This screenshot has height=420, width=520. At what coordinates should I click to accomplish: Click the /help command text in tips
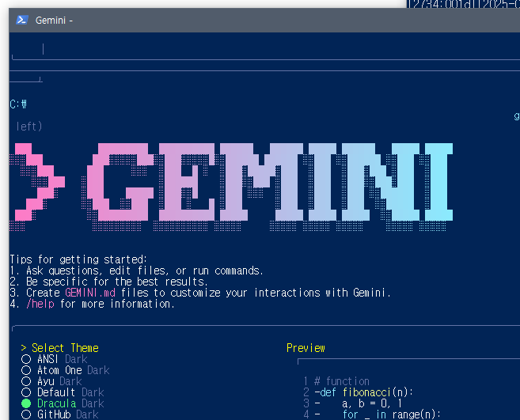pos(40,304)
